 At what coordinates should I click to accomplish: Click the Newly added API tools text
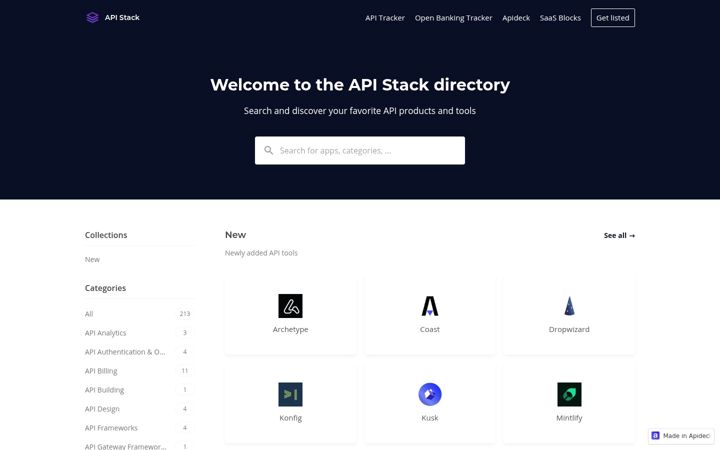[x=261, y=253]
